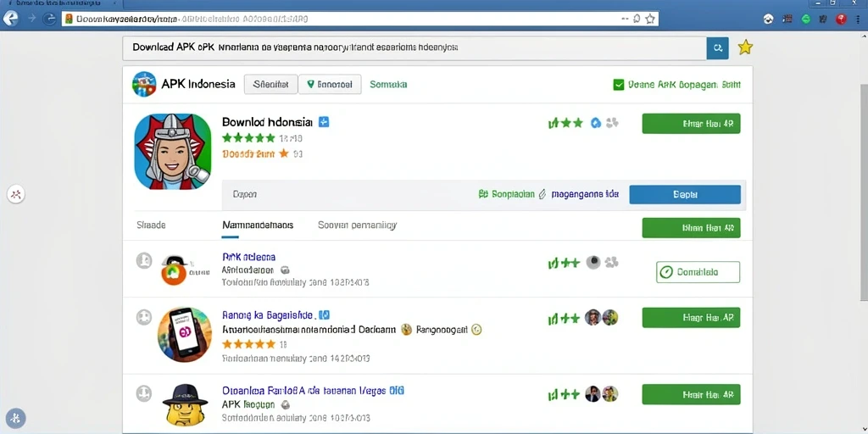Click the large helmet character app thumbnail
This screenshot has width=868, height=434.
173,152
